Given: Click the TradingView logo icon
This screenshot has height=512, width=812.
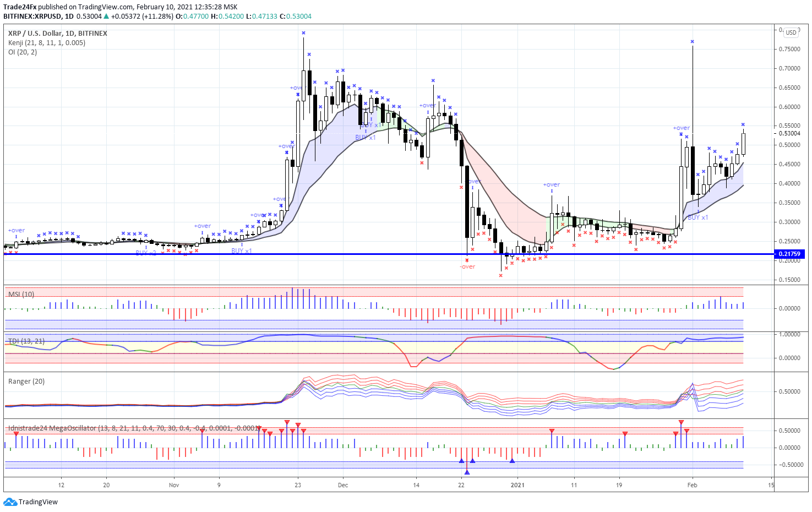Looking at the screenshot, I should (10, 502).
